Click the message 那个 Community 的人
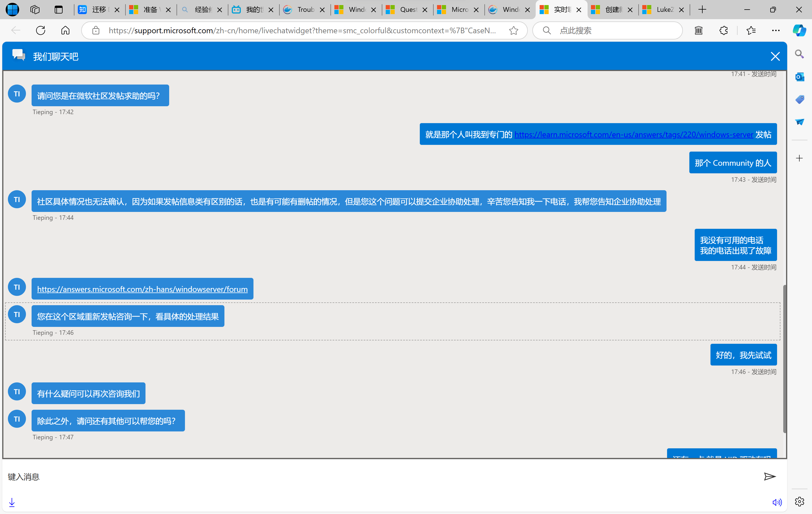 [x=733, y=163]
